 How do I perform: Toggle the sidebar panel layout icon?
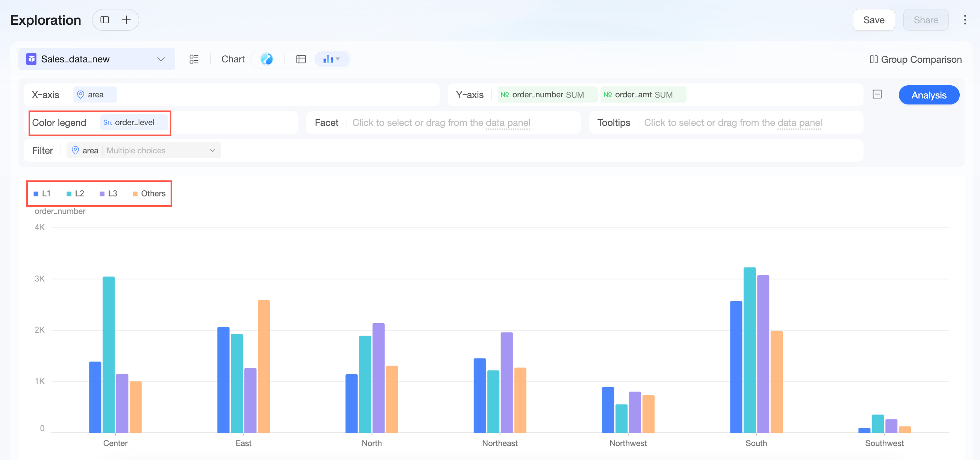pos(104,20)
